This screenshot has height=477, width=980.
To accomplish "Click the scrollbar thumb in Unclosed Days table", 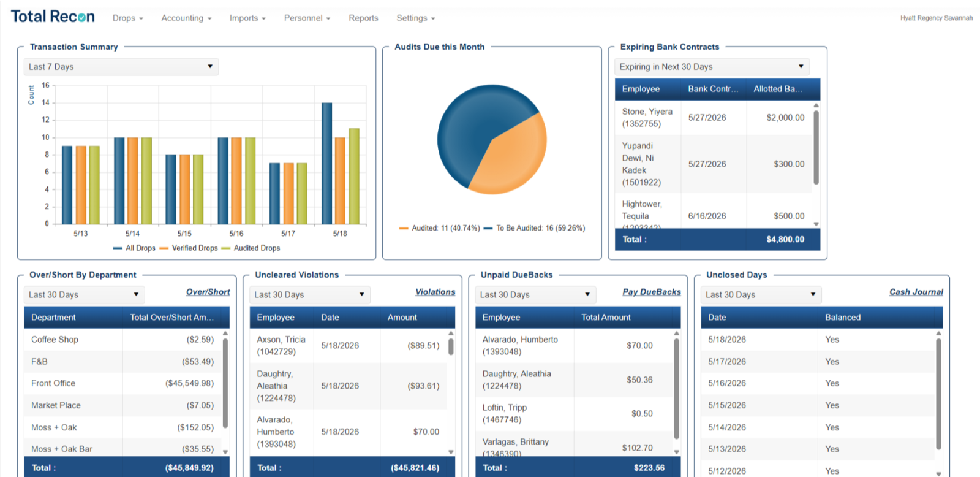I will tap(938, 394).
